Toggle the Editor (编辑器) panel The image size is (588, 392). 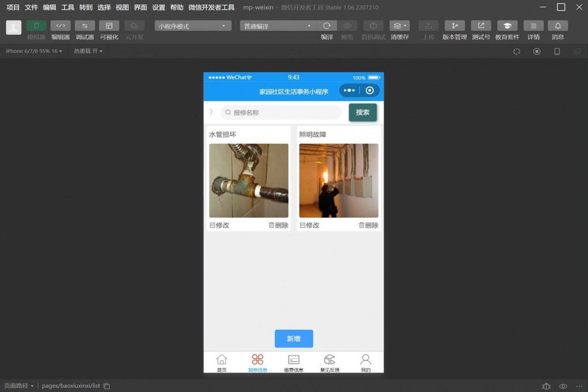click(x=61, y=26)
